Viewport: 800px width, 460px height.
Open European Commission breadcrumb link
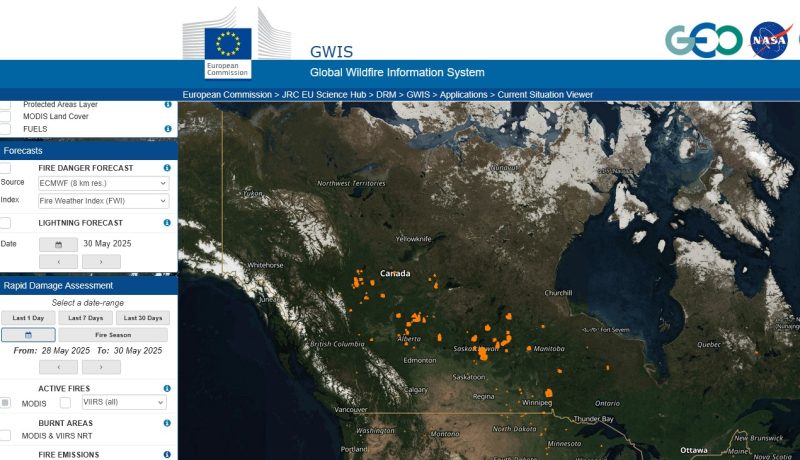tap(227, 94)
